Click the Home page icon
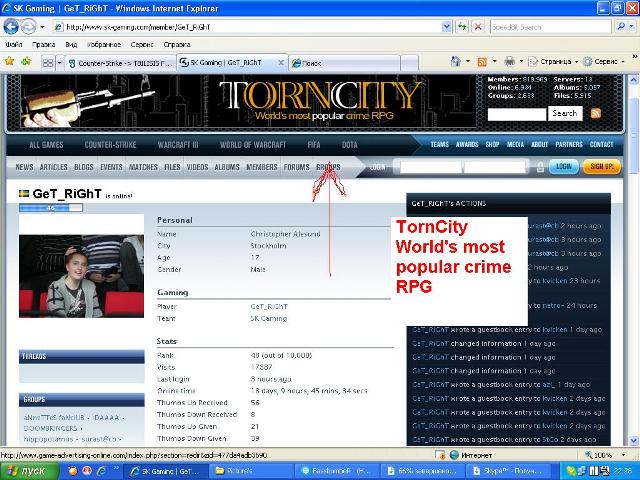 click(x=456, y=62)
